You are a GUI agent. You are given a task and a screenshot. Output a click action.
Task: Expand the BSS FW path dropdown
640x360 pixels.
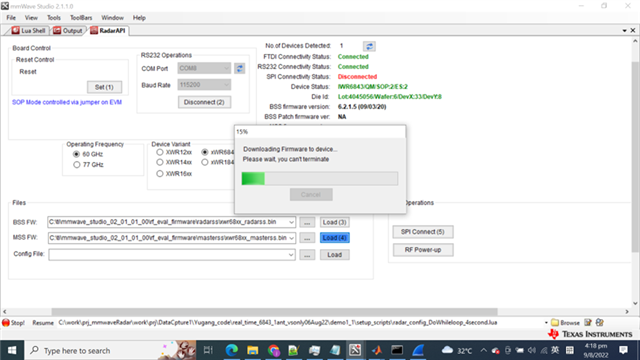(291, 222)
